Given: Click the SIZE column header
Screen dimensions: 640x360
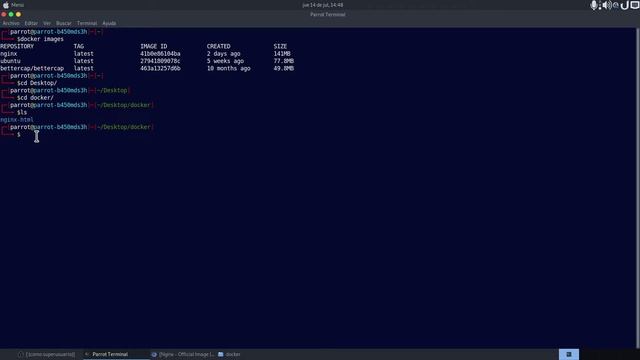Looking at the screenshot, I should tap(280, 46).
